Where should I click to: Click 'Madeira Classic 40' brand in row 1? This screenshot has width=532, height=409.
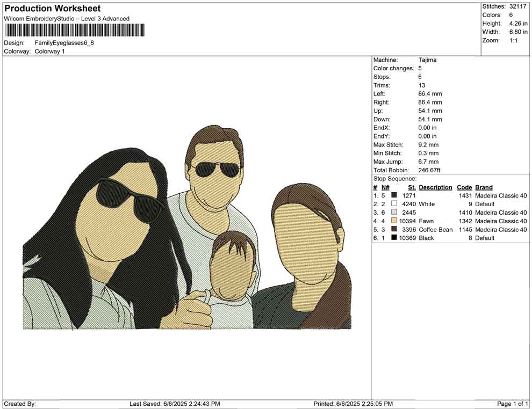point(501,195)
